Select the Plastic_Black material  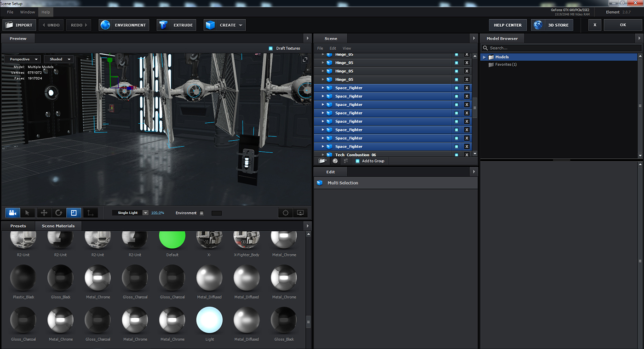point(23,278)
